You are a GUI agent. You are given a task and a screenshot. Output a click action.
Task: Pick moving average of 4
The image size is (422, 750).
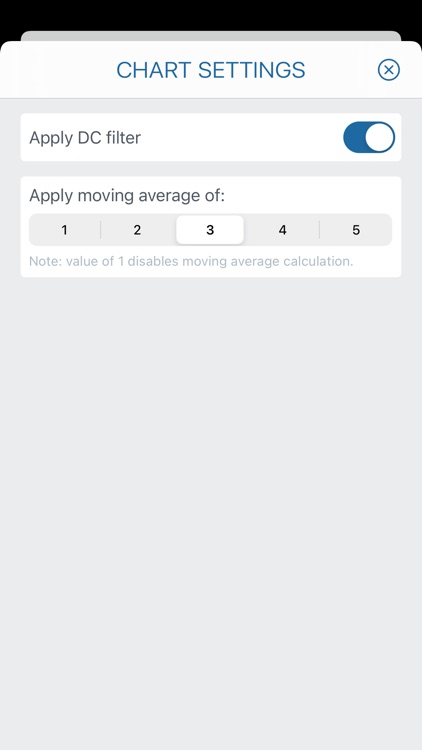tap(282, 230)
